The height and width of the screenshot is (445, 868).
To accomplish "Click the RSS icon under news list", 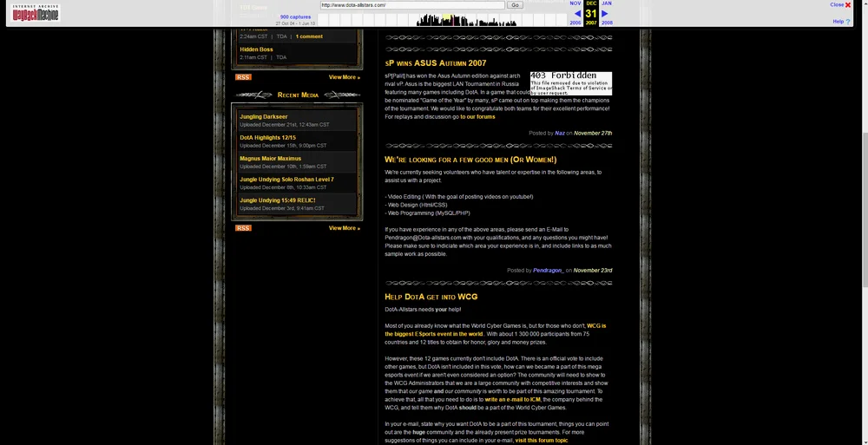I will (x=243, y=77).
